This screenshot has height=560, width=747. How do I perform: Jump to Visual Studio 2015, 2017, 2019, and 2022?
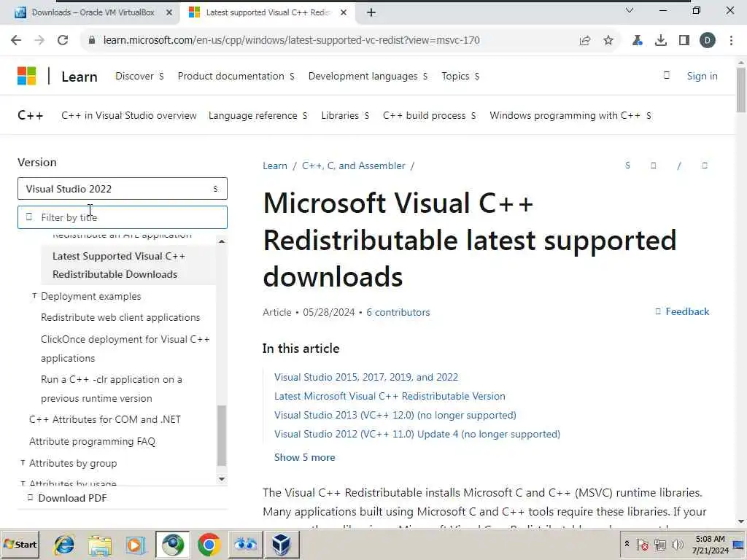click(x=366, y=377)
